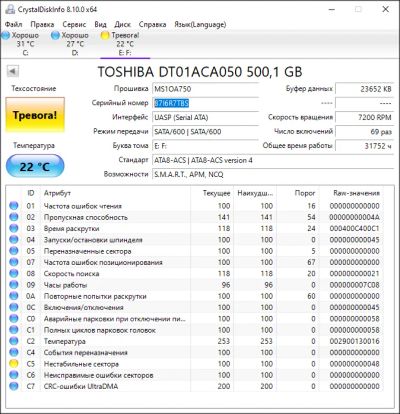This screenshot has height=414, width=400.
Task: Open the Диск menu
Action: pyautogui.click(x=122, y=24)
